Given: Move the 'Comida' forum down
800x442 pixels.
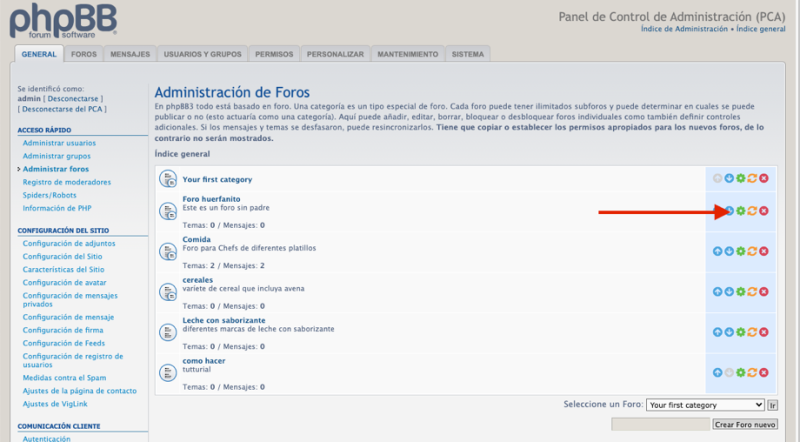Looking at the screenshot, I should point(729,251).
